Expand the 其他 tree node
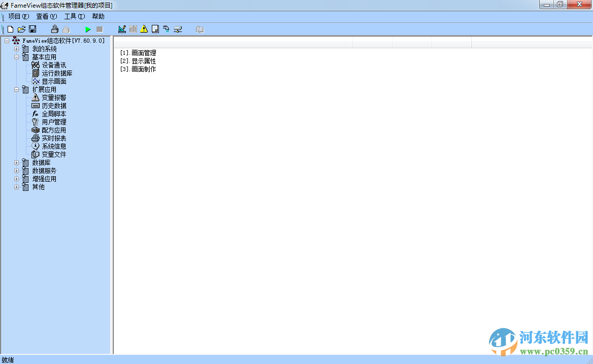593x364 pixels. 16,187
